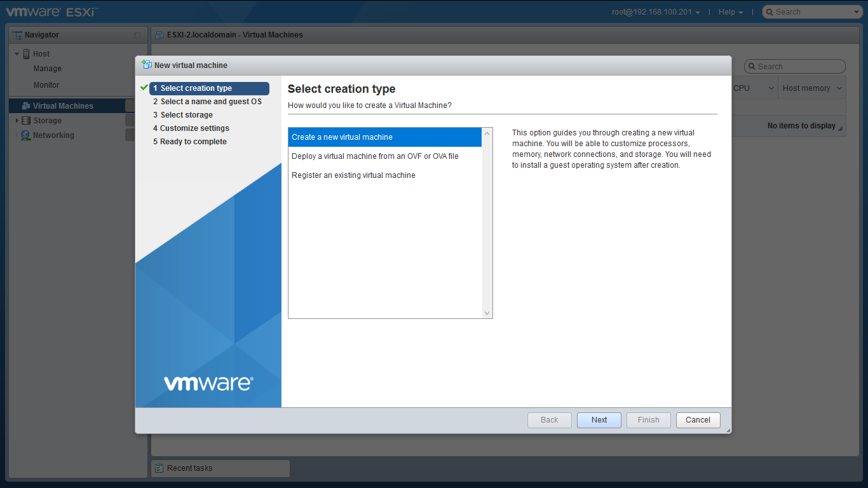Click the Virtual Machines icon in Navigator
The height and width of the screenshot is (488, 868).
[x=26, y=106]
